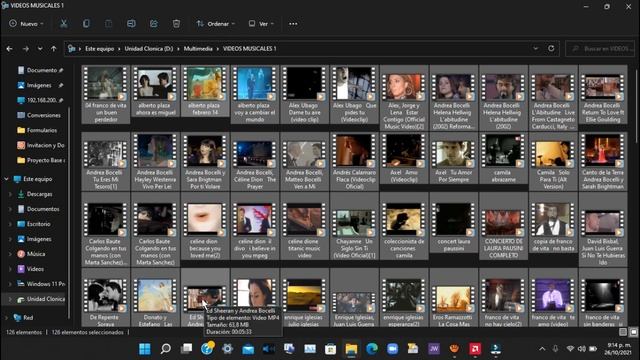
Task: Select video franco de vita sin banderas
Action: coord(603,298)
